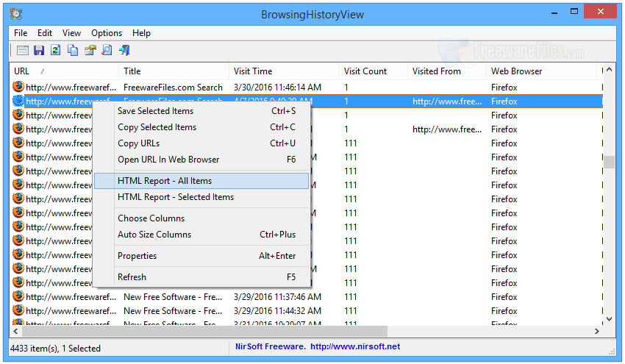Open the Help menu
Viewport: 625px width, 364px height.
[x=141, y=33]
